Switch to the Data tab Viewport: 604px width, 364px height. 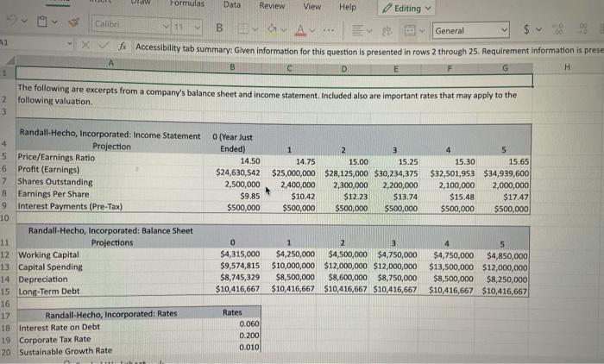[x=232, y=4]
